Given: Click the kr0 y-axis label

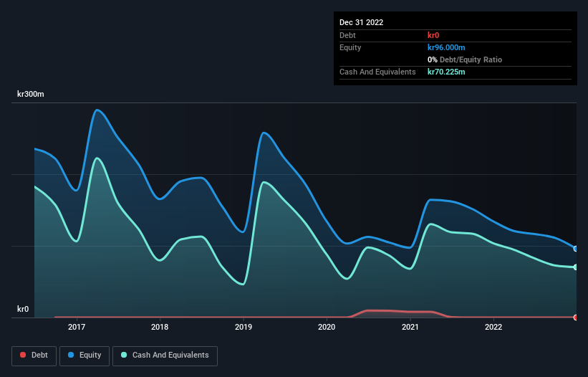Looking at the screenshot, I should pyautogui.click(x=23, y=309).
